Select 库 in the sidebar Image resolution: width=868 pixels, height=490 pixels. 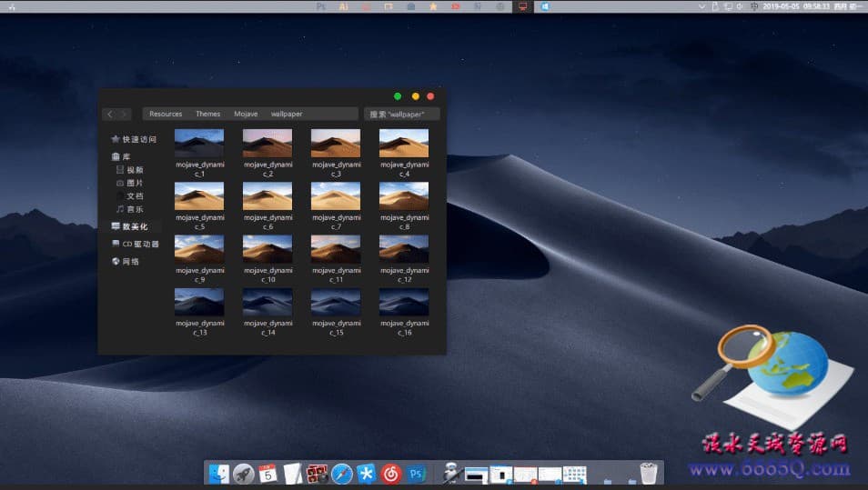(x=121, y=156)
